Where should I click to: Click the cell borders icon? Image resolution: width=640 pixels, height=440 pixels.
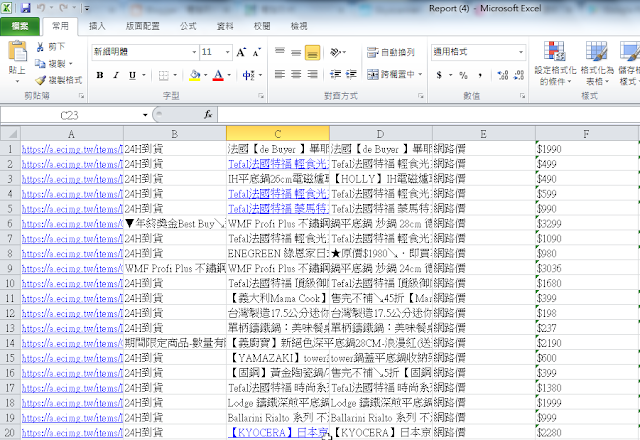[163, 75]
